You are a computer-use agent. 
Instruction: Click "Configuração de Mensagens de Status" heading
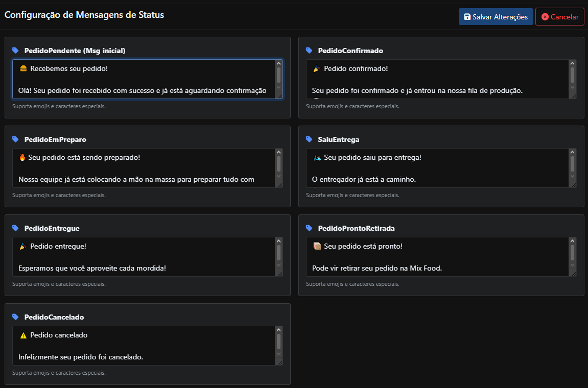[x=84, y=15]
